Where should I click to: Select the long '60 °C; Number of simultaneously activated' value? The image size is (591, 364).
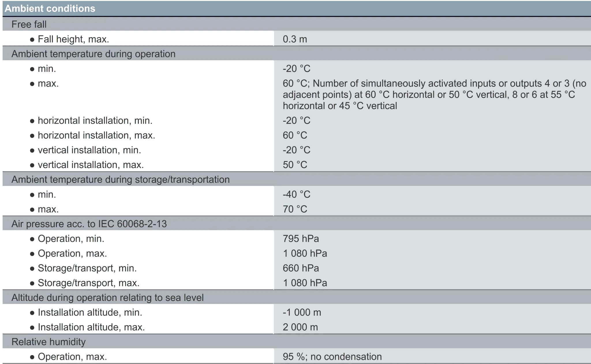pyautogui.click(x=434, y=95)
